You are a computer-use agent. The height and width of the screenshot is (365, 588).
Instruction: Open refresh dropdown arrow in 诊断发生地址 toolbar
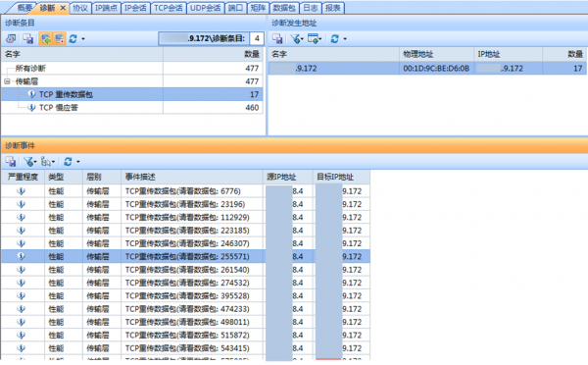(x=345, y=38)
